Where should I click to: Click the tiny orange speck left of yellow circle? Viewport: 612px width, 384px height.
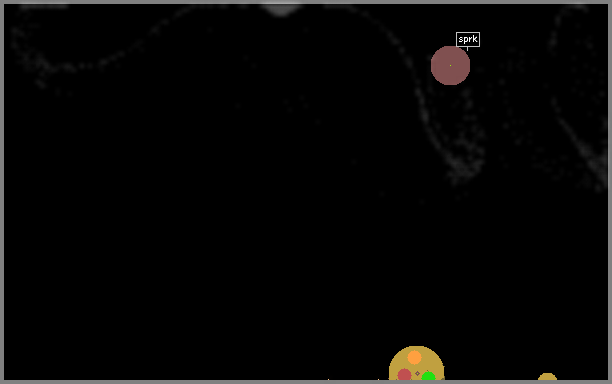pyautogui.click(x=328, y=379)
